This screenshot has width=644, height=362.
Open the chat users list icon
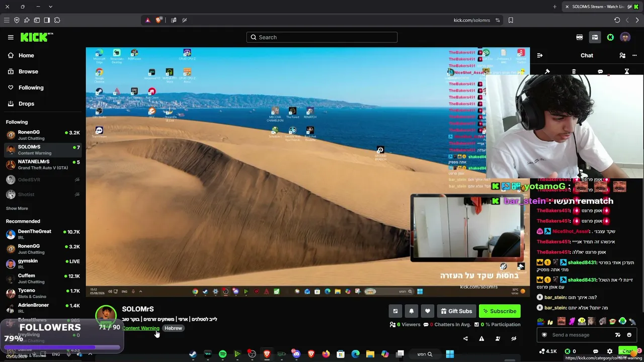622,55
